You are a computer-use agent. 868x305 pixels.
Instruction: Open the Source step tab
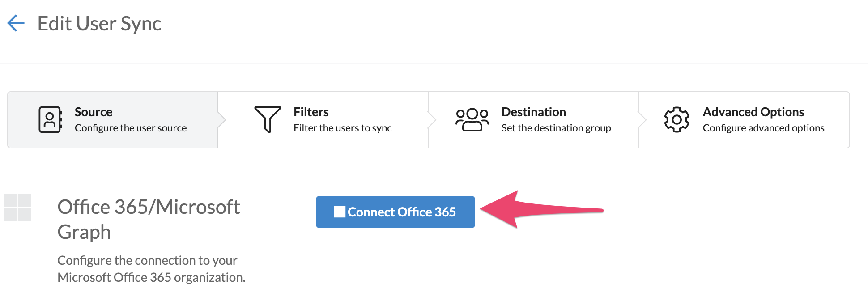coord(113,120)
